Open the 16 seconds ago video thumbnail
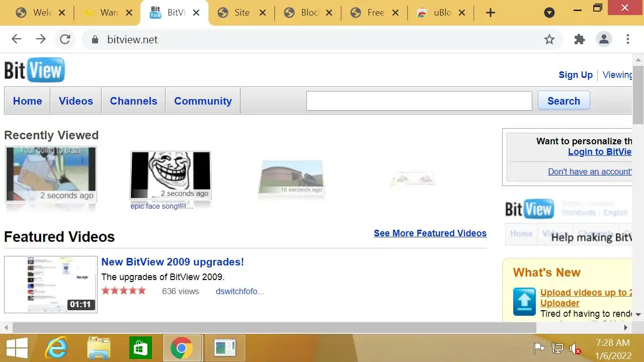This screenshot has height=362, width=644. tap(291, 177)
